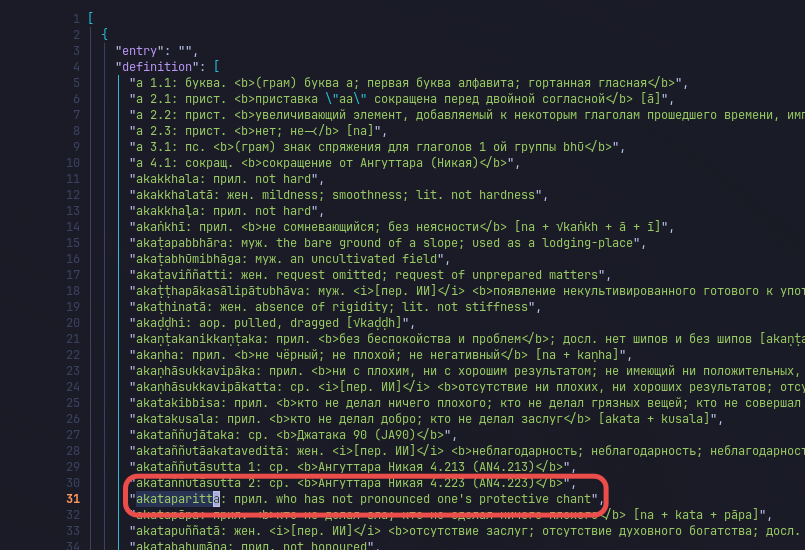
Task: Click line number 1 in the gutter
Action: pos(75,19)
